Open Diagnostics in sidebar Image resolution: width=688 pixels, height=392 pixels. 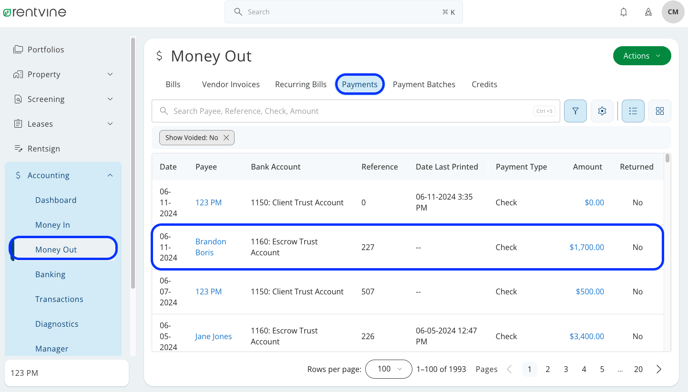(57, 324)
